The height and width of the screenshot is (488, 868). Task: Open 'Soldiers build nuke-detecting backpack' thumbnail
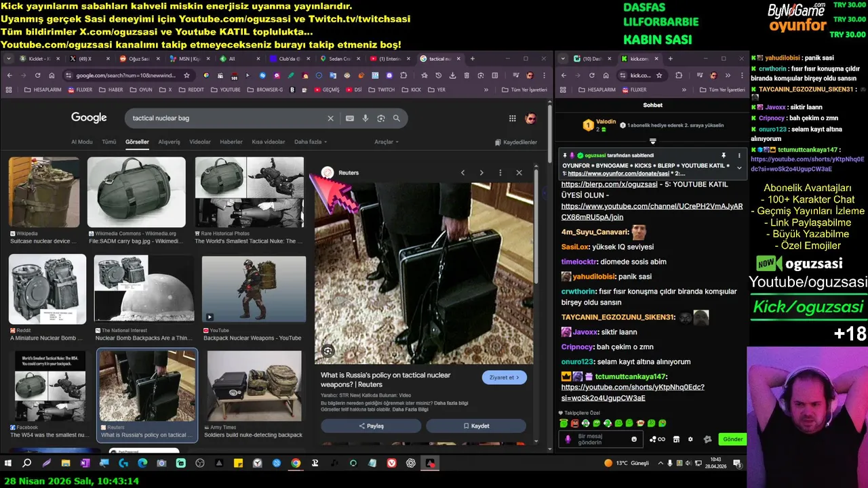(254, 386)
